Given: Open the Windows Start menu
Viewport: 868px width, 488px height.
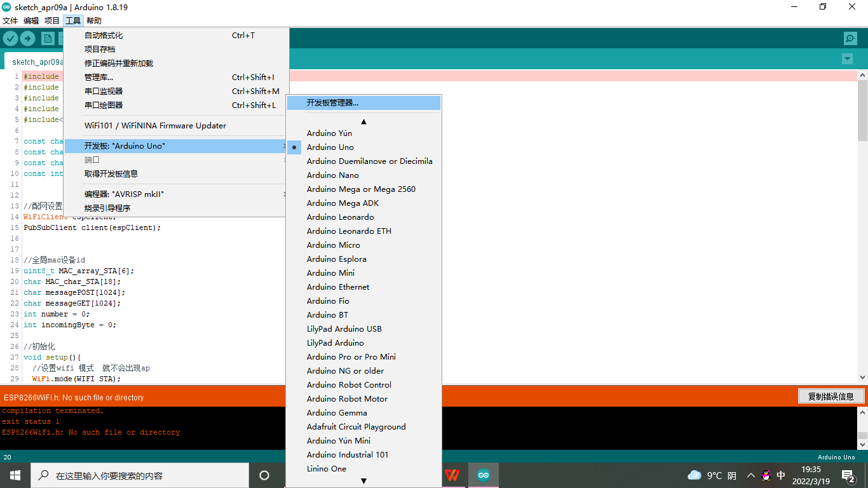Looking at the screenshot, I should click(x=15, y=475).
